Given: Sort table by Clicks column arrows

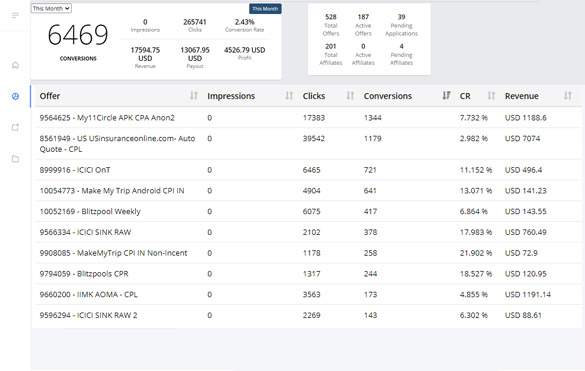Looking at the screenshot, I should click(x=350, y=96).
